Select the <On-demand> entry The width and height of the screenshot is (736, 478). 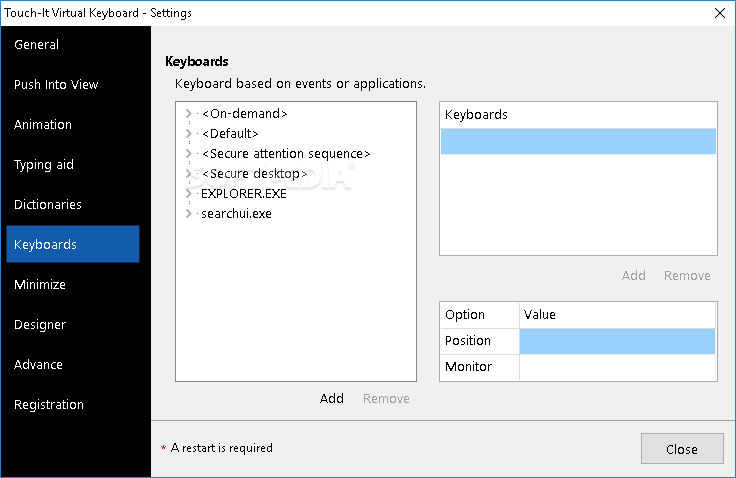click(245, 114)
